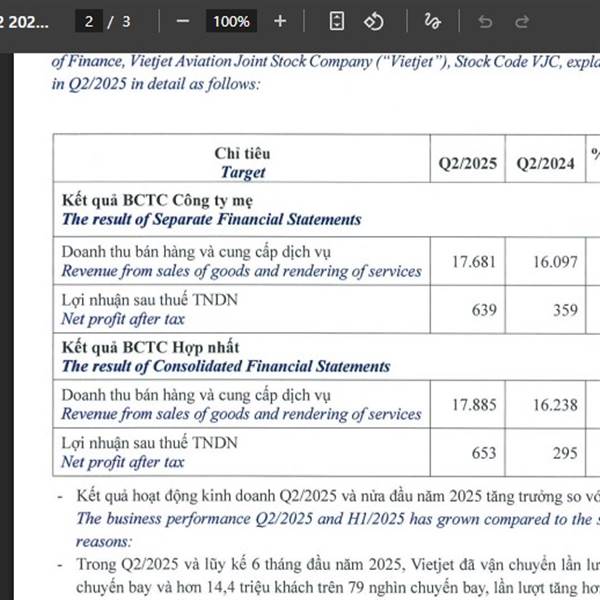Undo the last annotation
Screen dimensions: 600x600
[x=485, y=22]
